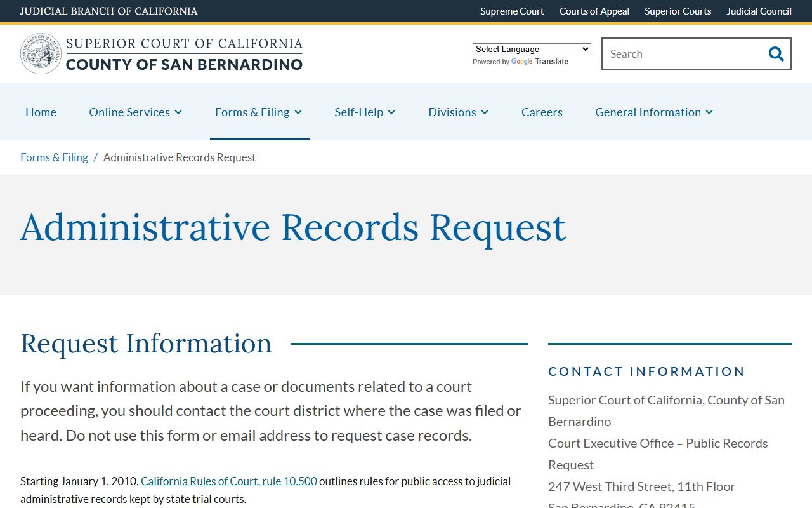The image size is (812, 508).
Task: Click the Request Information section heading
Action: pyautogui.click(x=146, y=344)
